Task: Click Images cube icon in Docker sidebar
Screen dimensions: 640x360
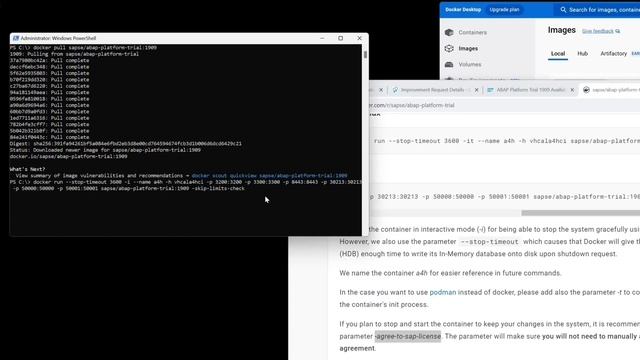Action: click(x=449, y=48)
